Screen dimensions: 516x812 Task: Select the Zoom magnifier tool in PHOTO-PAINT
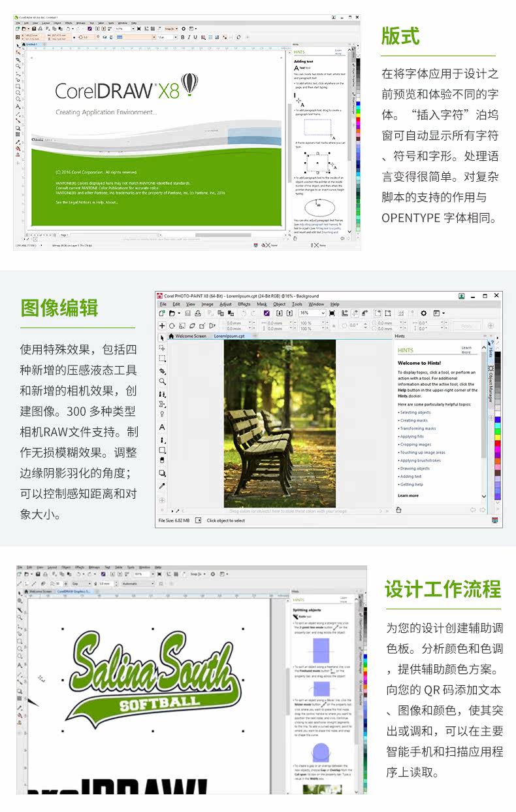(x=162, y=381)
